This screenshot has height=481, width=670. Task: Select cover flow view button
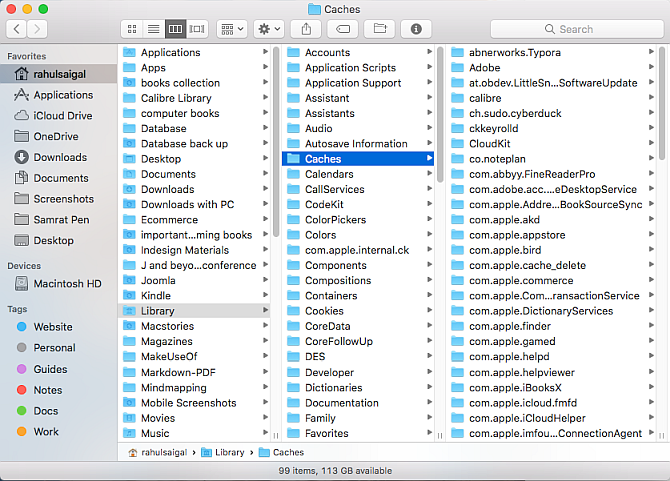tap(197, 29)
